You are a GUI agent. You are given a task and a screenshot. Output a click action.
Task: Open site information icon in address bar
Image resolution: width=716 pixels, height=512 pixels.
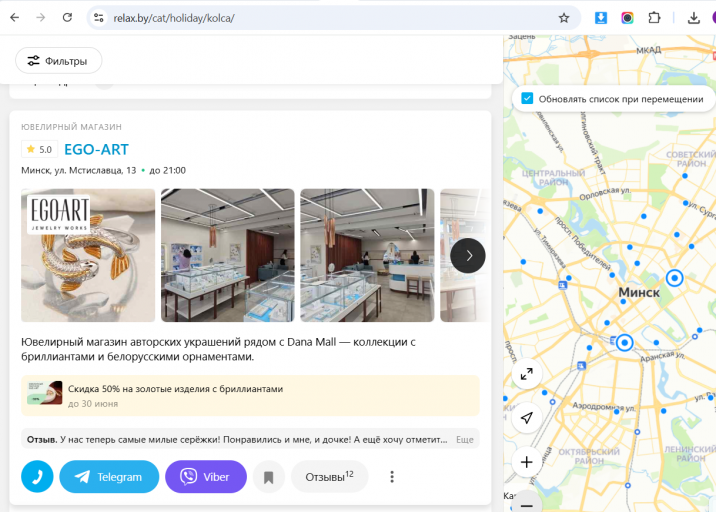tap(99, 18)
